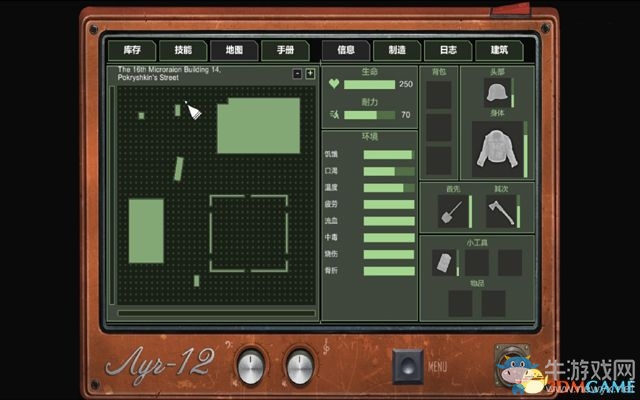Click the player arrow marker on map
The image size is (640, 400).
click(193, 111)
